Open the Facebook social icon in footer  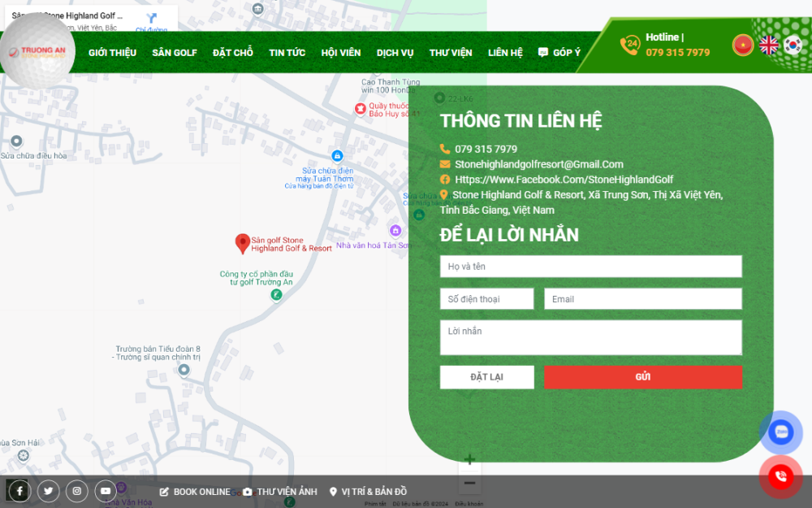point(19,491)
